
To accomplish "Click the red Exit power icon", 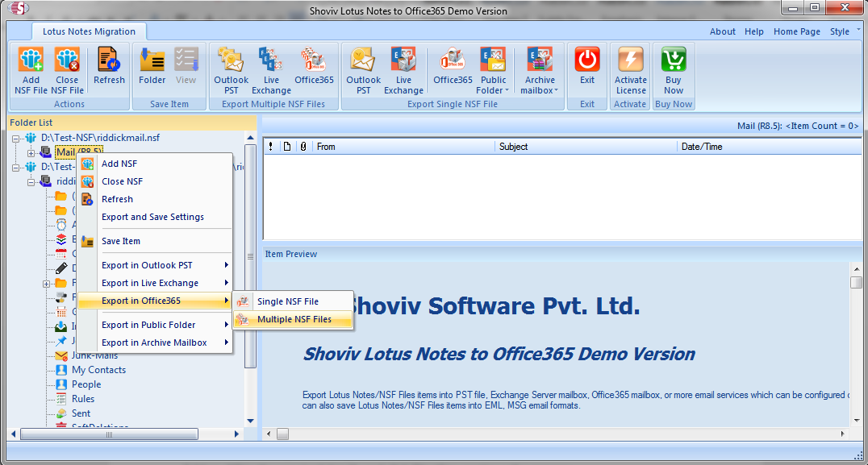I will click(x=587, y=60).
